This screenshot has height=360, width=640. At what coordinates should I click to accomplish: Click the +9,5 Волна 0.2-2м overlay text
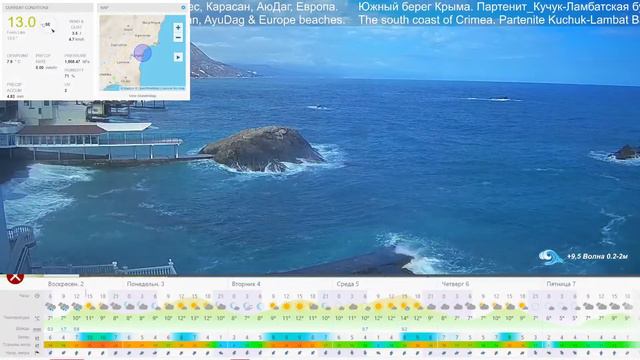[x=597, y=257]
